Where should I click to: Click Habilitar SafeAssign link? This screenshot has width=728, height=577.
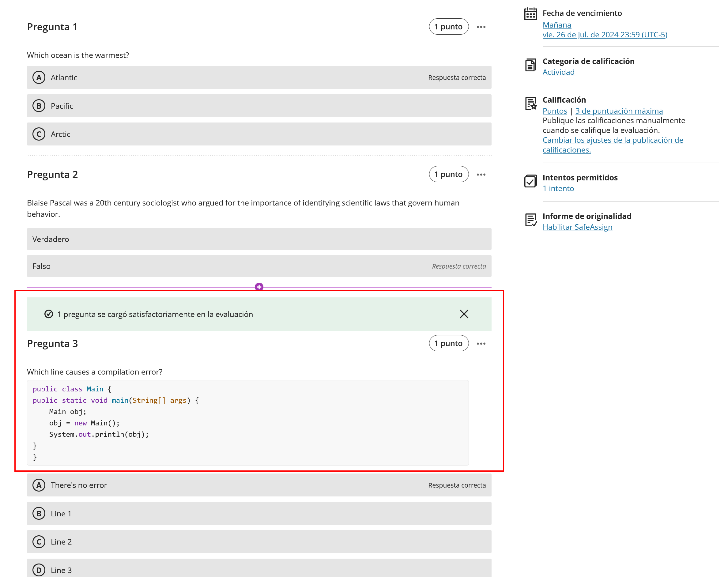coord(577,227)
